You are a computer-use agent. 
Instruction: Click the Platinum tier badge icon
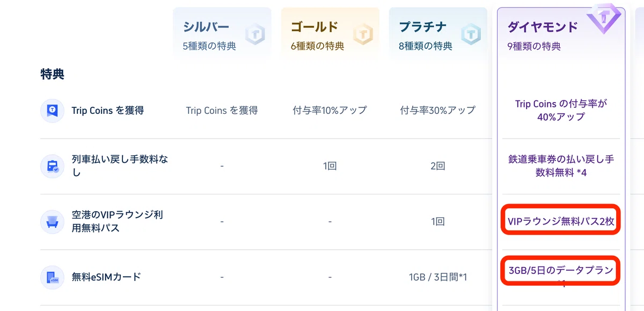coord(471,35)
